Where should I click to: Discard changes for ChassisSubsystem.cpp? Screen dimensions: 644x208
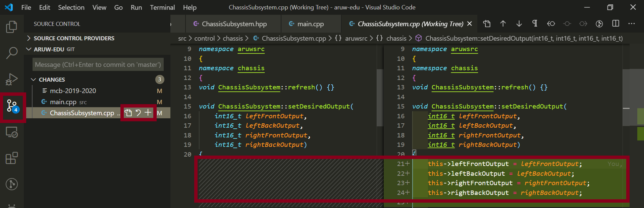[138, 113]
